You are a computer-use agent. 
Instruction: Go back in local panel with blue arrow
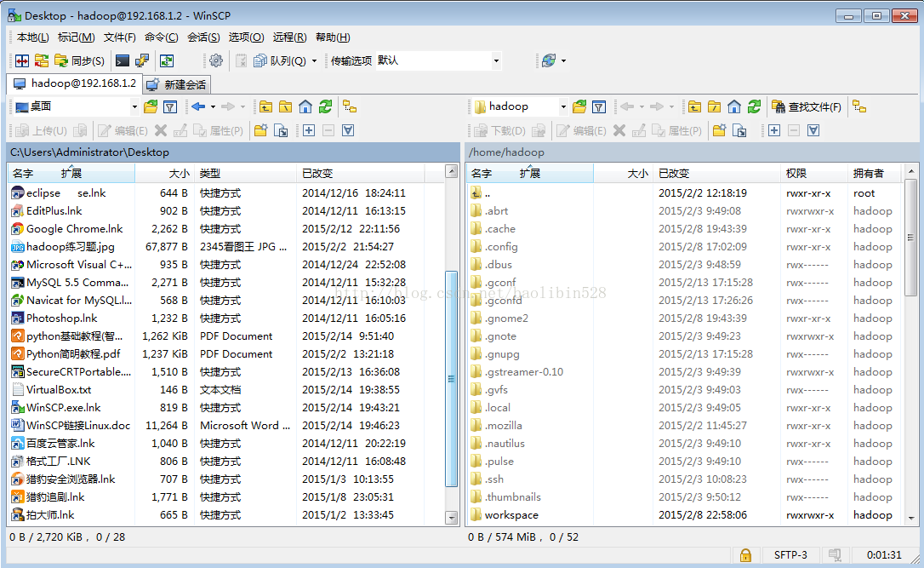click(198, 106)
